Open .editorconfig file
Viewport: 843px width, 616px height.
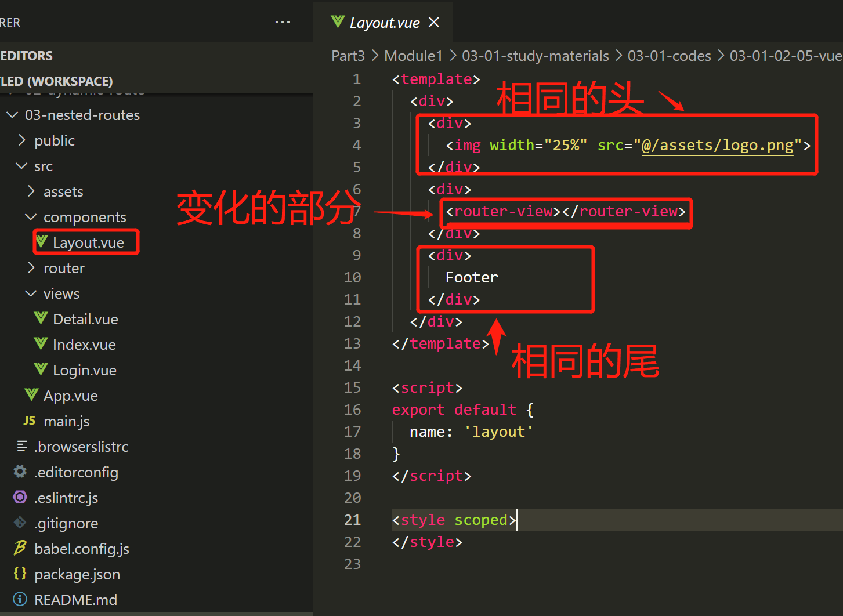pos(76,472)
